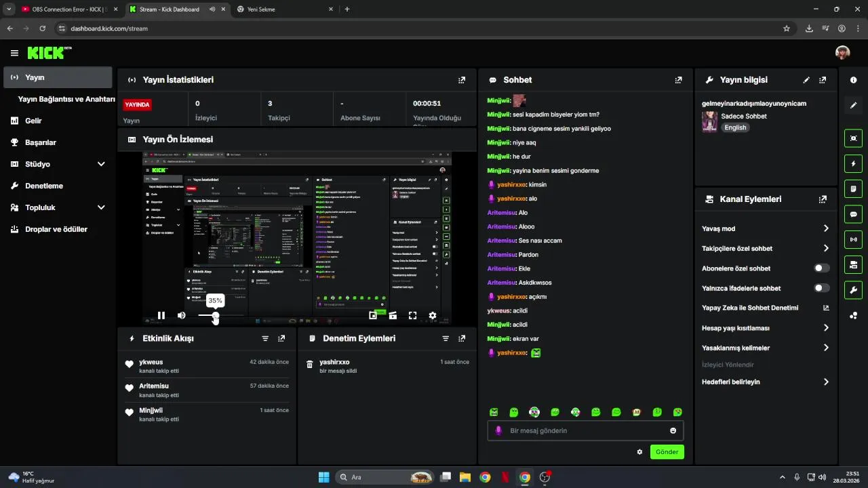Open Hedefleri belirleyin settings

click(x=766, y=382)
